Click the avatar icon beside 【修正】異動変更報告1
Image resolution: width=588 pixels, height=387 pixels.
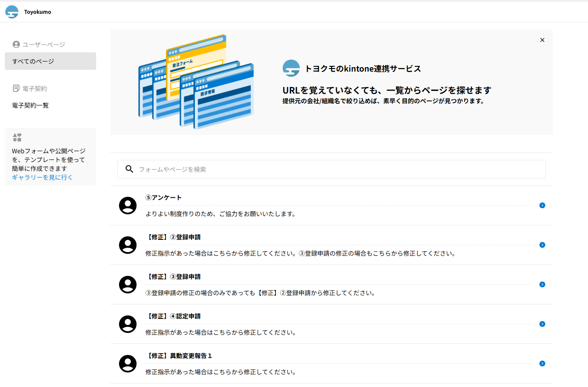click(x=128, y=364)
